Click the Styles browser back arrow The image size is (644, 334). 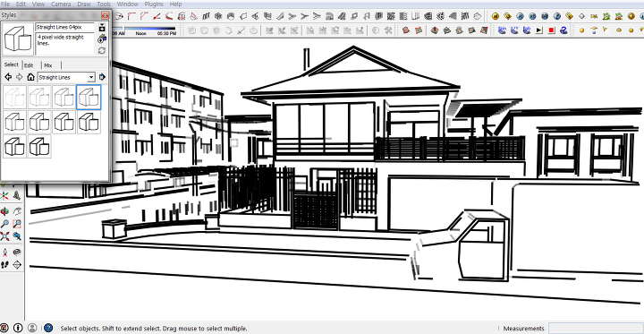tap(8, 77)
